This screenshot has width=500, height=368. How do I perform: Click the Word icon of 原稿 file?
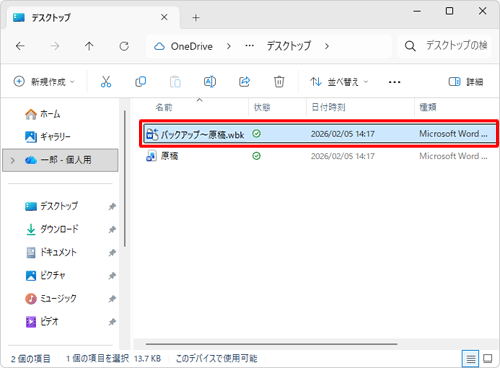(152, 156)
